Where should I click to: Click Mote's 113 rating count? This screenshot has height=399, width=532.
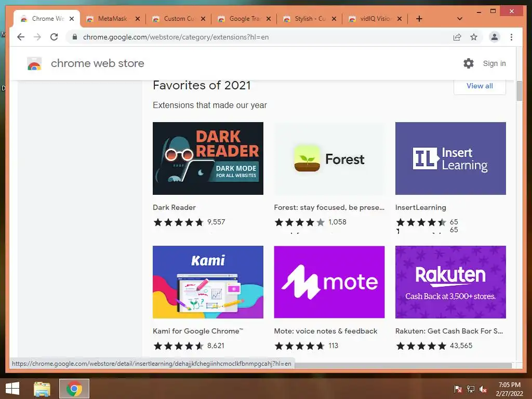(333, 345)
